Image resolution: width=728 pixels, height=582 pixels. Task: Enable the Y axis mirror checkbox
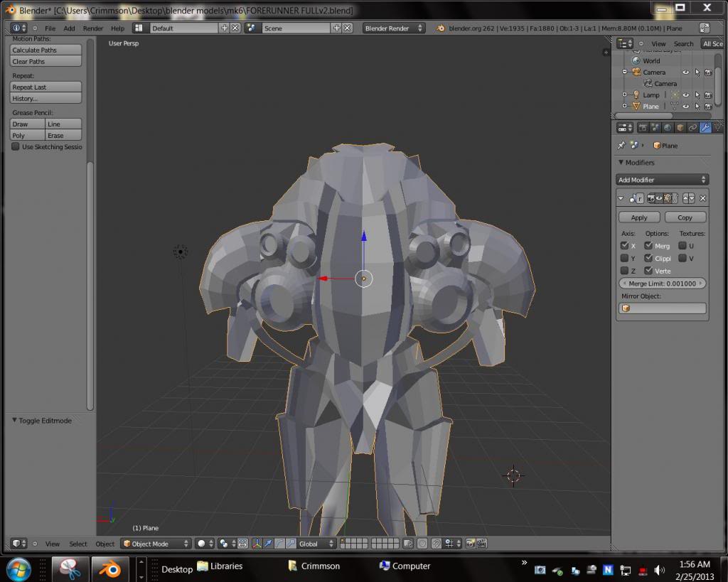click(624, 259)
